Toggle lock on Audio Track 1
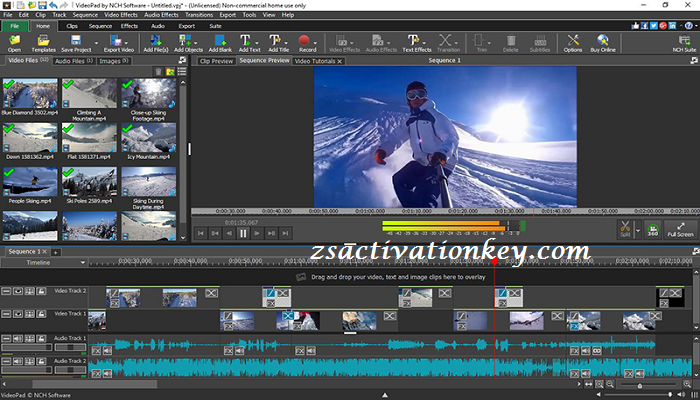Image resolution: width=700 pixels, height=400 pixels. [x=41, y=338]
